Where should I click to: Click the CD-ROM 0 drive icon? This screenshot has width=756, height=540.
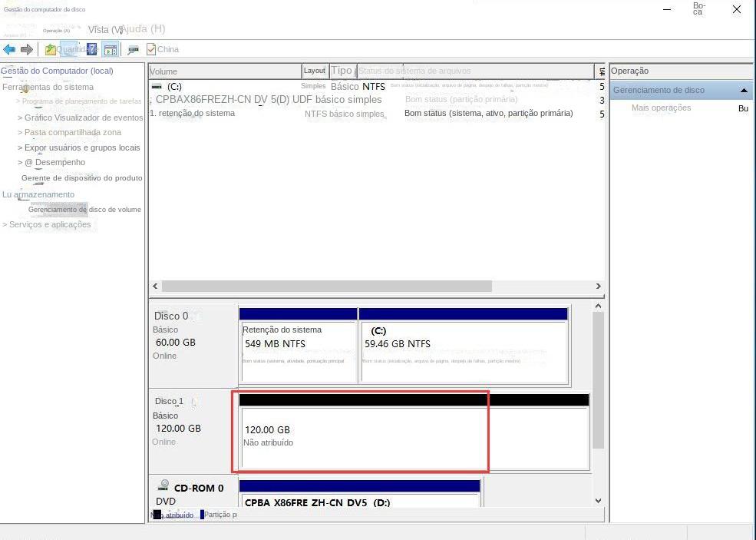tap(164, 485)
